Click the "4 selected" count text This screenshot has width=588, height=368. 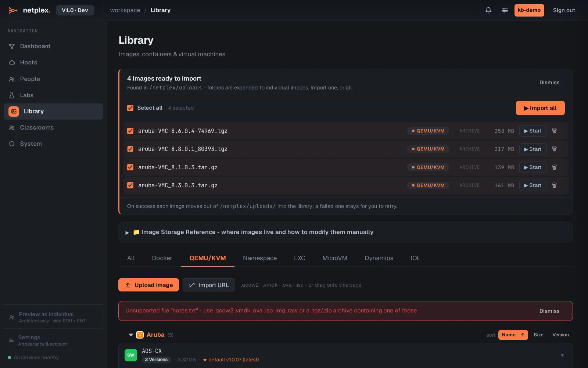click(x=181, y=108)
